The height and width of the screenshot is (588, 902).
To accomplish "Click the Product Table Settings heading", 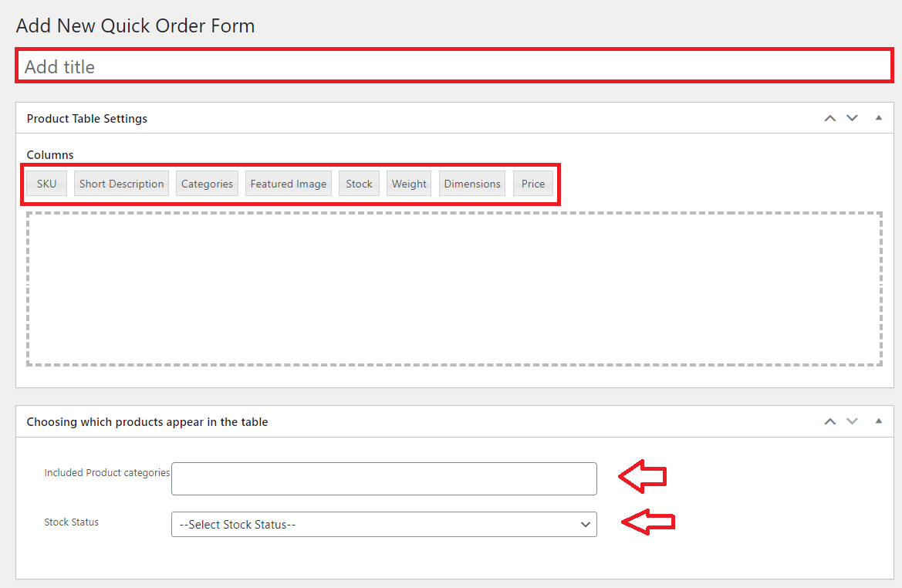I will (x=87, y=119).
